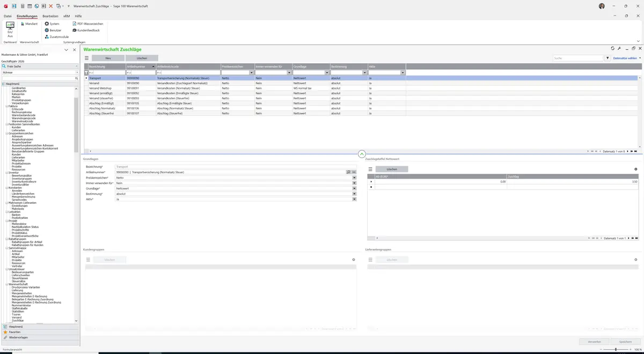
Task: Switch to the xRM ribbon tab
Action: 67,16
